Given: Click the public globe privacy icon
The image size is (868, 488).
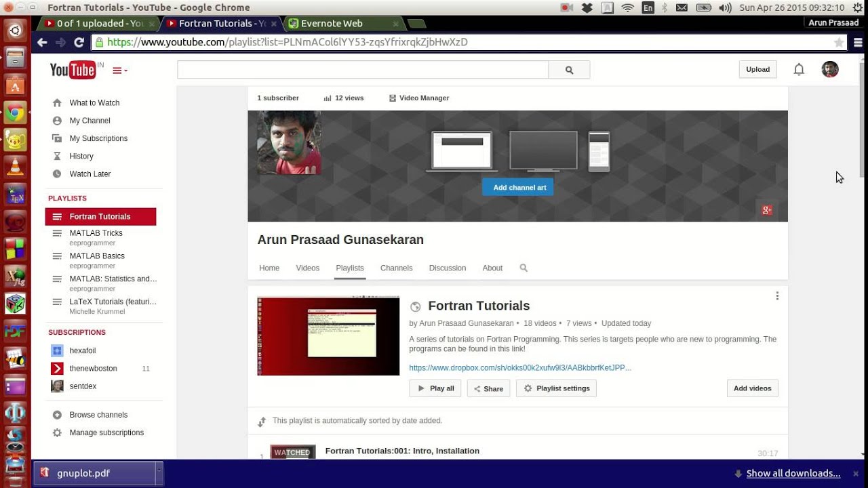Looking at the screenshot, I should pos(416,307).
